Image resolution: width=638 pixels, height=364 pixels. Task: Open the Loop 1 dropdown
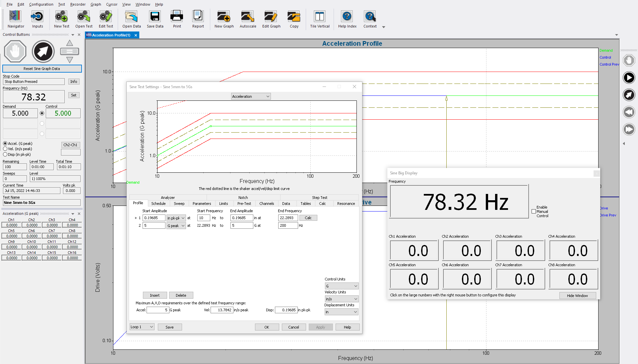point(142,327)
